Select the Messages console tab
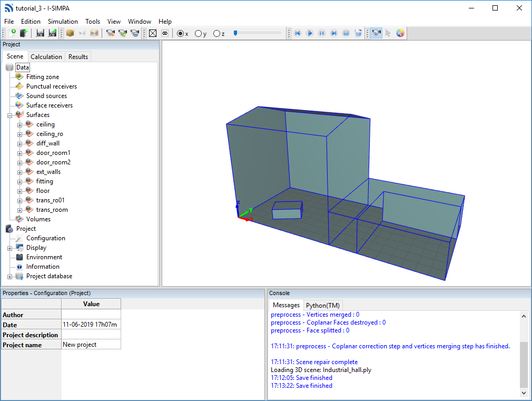The width and height of the screenshot is (532, 401). click(286, 305)
